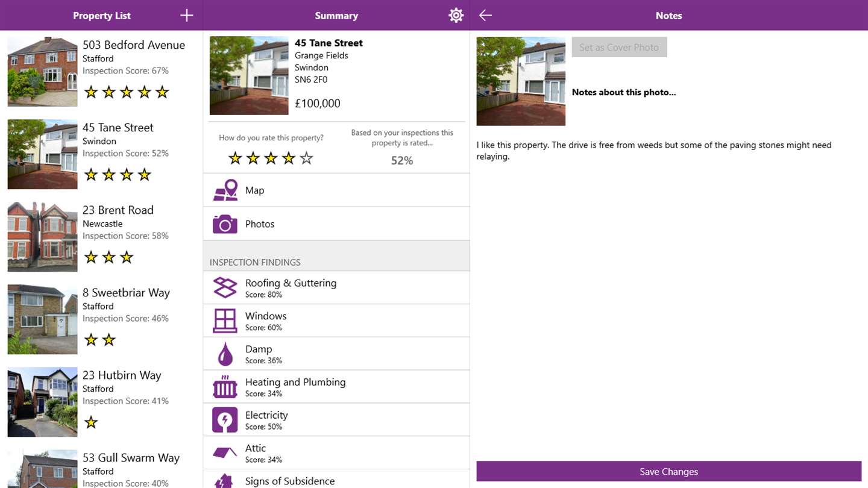Screen dimensions: 868x488
Task: Click the Save Changes button
Action: [x=668, y=472]
